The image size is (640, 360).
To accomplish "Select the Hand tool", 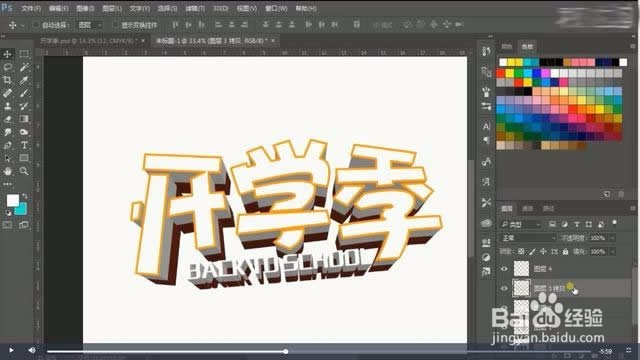I will (7, 171).
